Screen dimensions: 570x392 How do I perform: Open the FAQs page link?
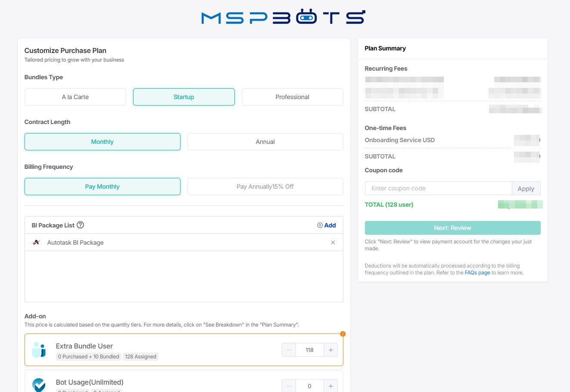[x=477, y=273]
